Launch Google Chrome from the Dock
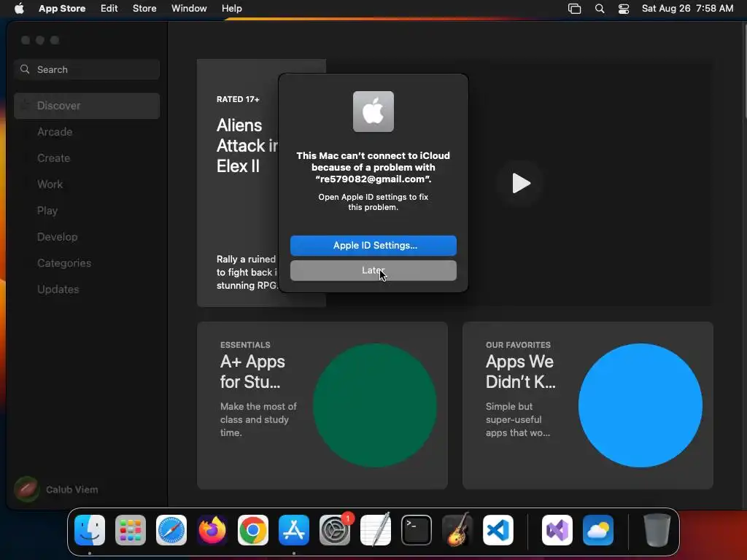This screenshot has height=560, width=747. pos(253,530)
